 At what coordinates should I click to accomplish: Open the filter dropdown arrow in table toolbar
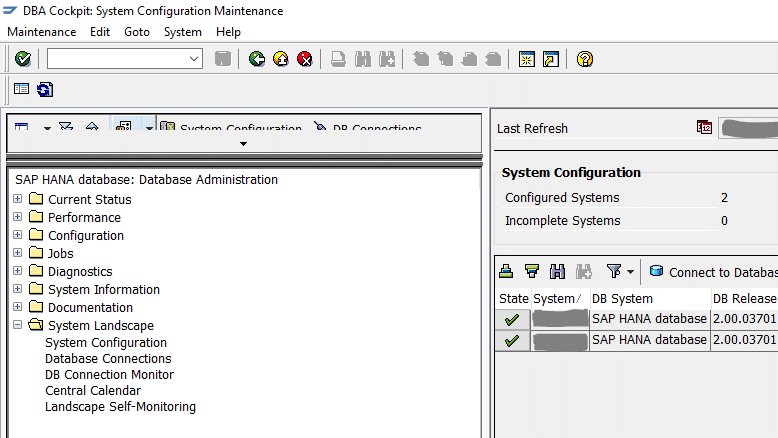coord(630,272)
